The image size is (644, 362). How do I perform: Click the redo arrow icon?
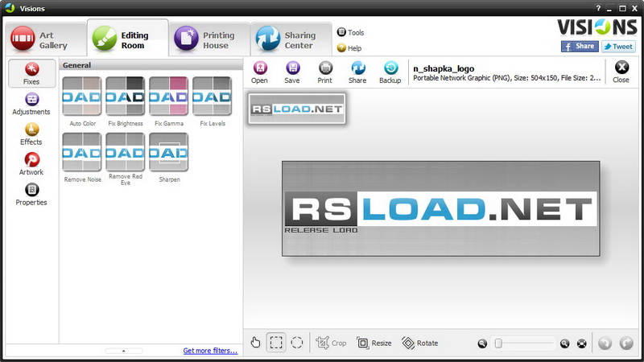pyautogui.click(x=626, y=343)
